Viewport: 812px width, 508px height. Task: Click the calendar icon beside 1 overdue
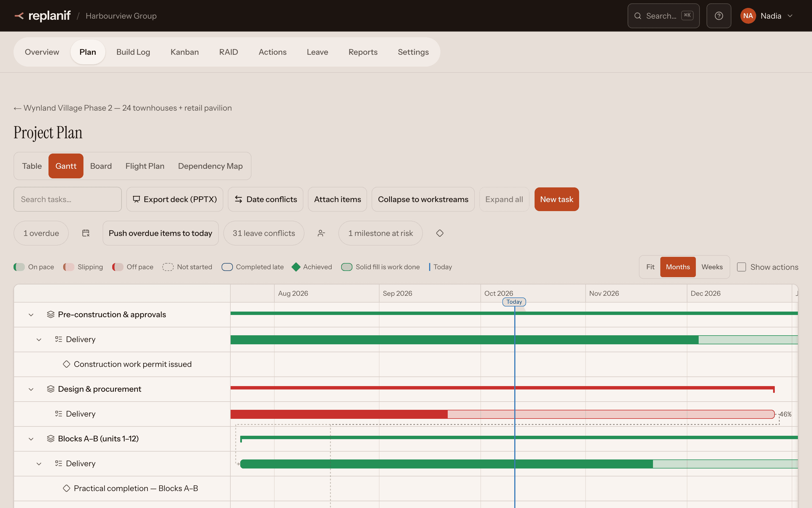(x=86, y=233)
